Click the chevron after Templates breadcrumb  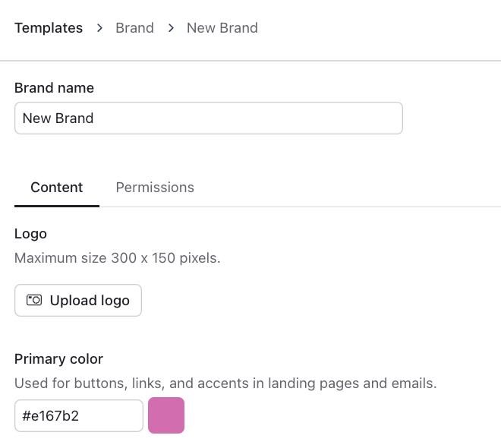click(x=99, y=28)
